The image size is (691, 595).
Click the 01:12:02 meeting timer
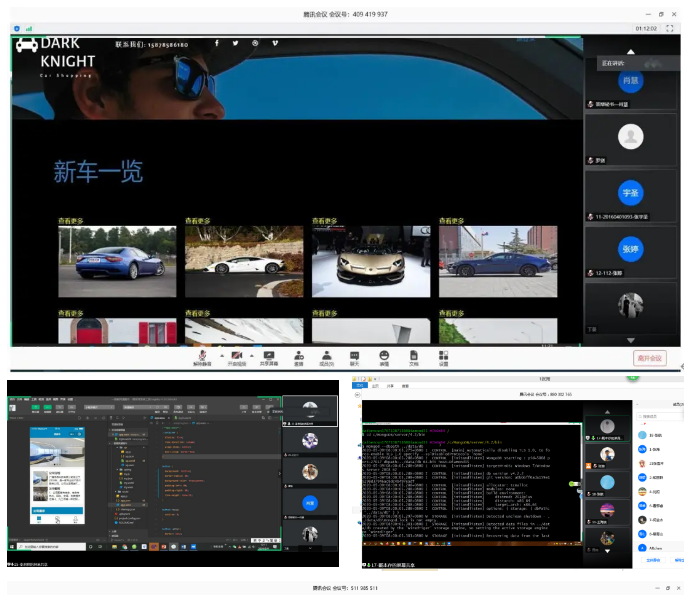646,29
